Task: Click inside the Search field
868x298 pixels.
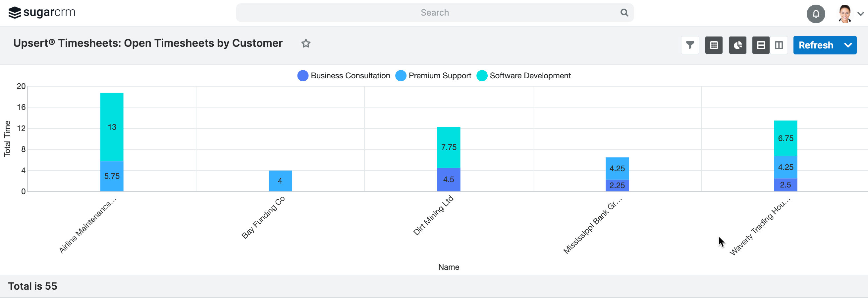Action: (x=435, y=13)
